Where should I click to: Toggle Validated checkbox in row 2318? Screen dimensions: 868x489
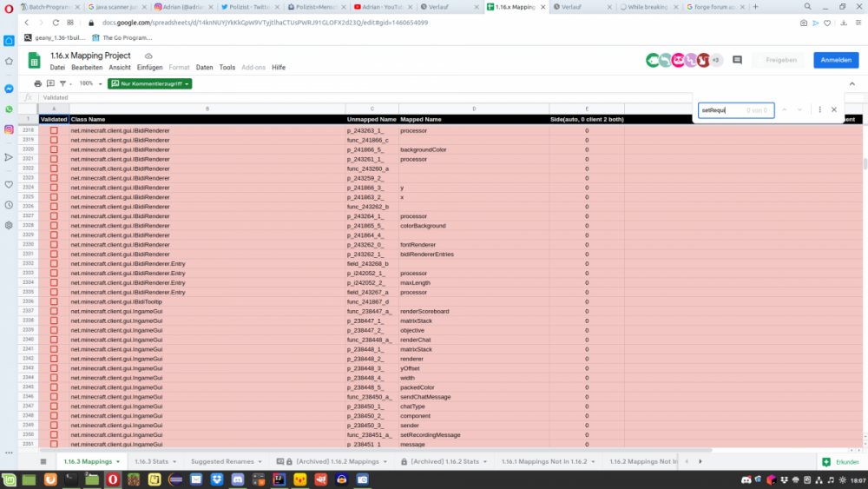[54, 130]
